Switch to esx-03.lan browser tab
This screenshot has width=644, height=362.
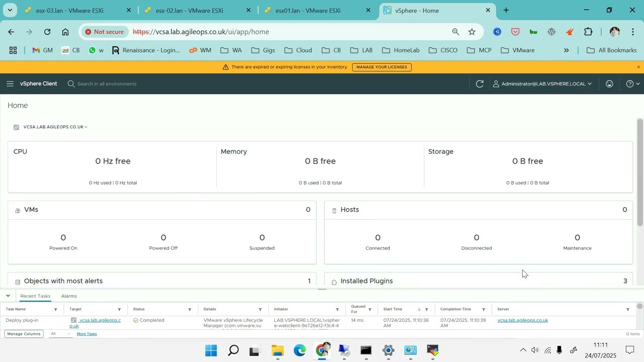click(78, 11)
